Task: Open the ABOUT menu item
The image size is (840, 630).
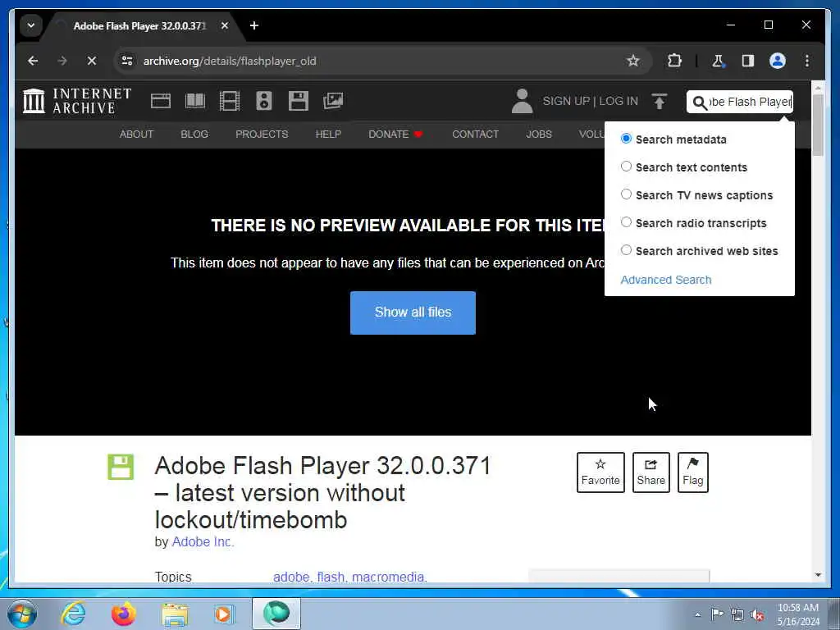Action: (136, 134)
